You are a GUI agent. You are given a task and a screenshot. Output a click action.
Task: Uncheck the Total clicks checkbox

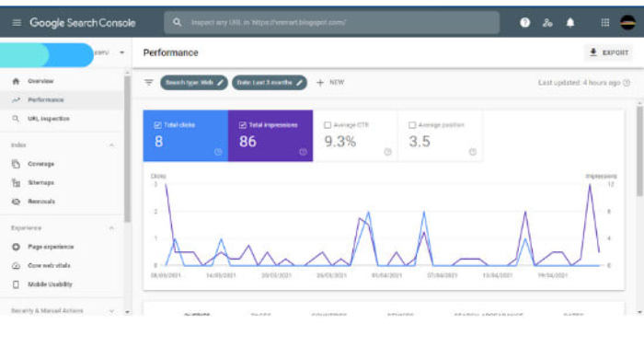click(x=157, y=125)
